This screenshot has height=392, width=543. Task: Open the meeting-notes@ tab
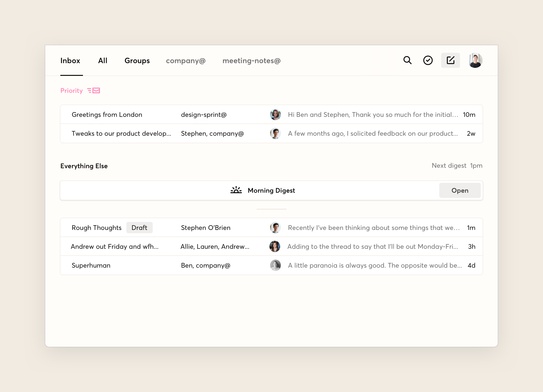(x=251, y=61)
